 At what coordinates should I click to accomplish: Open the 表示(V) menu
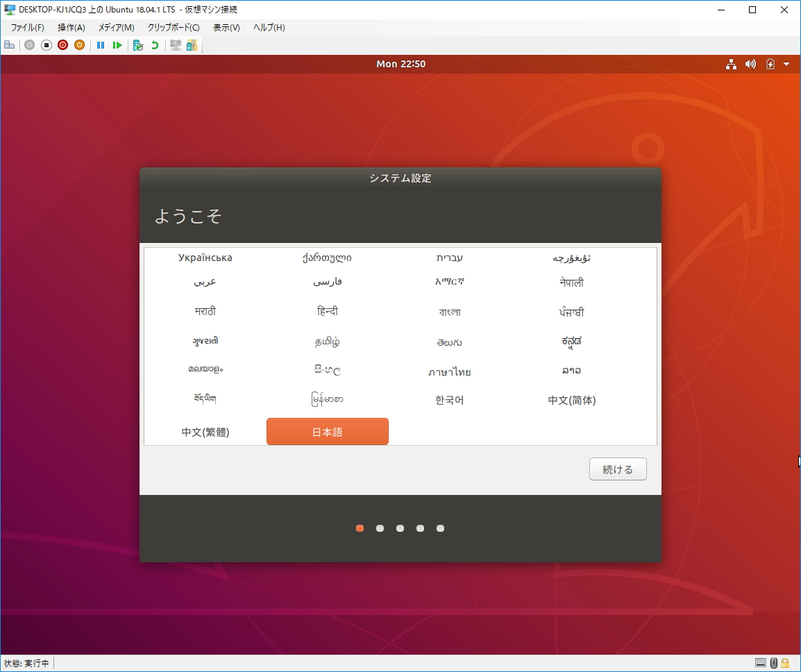[x=226, y=28]
